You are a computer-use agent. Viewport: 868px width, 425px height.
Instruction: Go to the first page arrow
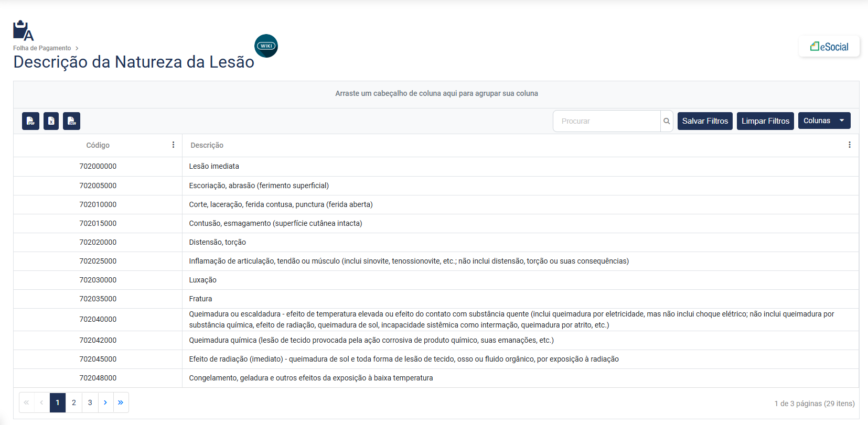pos(26,402)
